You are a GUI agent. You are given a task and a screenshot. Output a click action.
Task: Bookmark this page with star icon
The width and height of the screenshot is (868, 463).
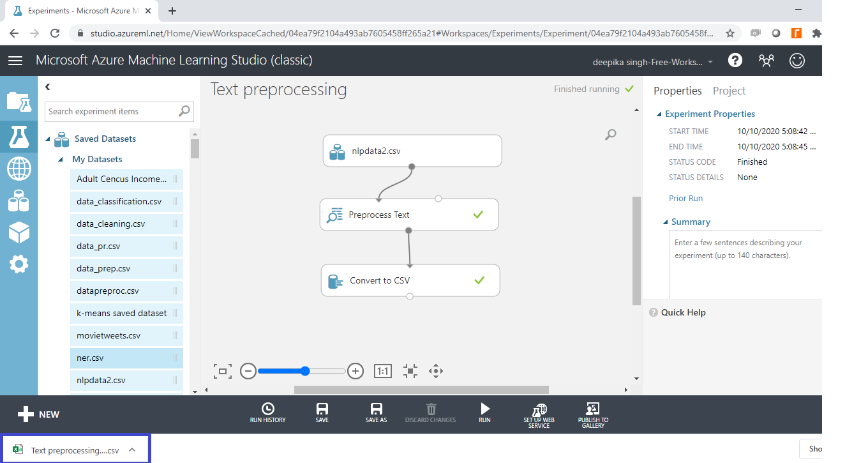point(730,33)
